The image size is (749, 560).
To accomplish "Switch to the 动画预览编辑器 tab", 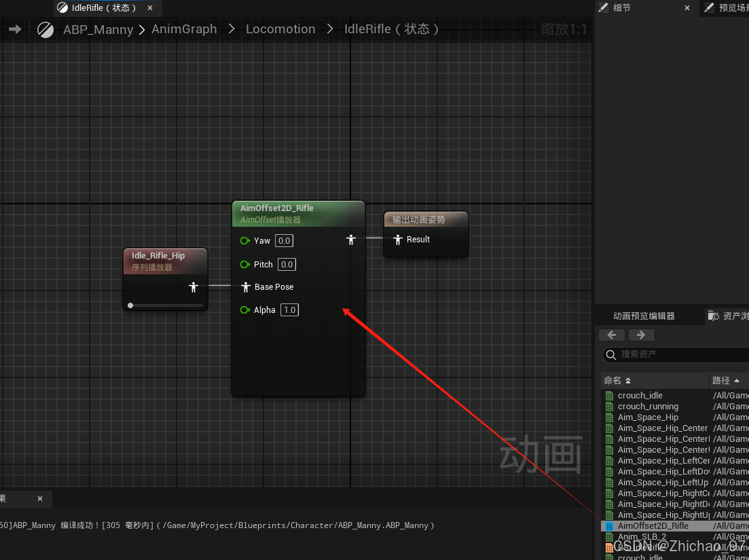I will 644,316.
